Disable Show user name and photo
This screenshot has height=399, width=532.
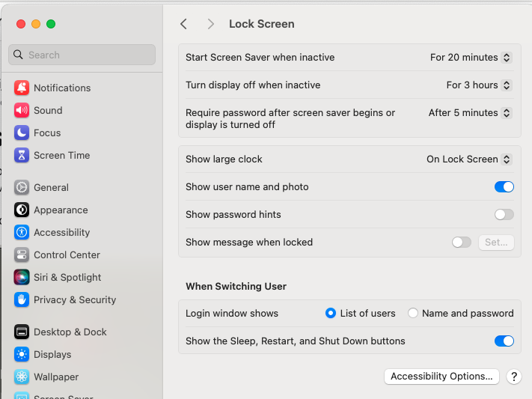tap(504, 186)
